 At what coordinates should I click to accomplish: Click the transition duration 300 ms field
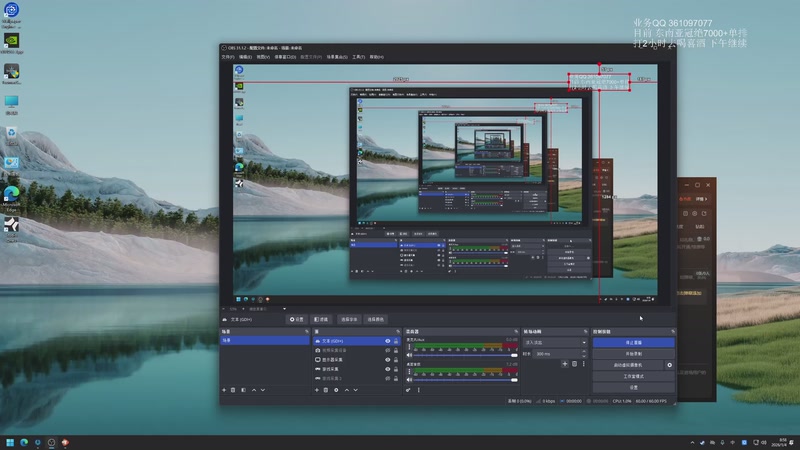[560, 354]
